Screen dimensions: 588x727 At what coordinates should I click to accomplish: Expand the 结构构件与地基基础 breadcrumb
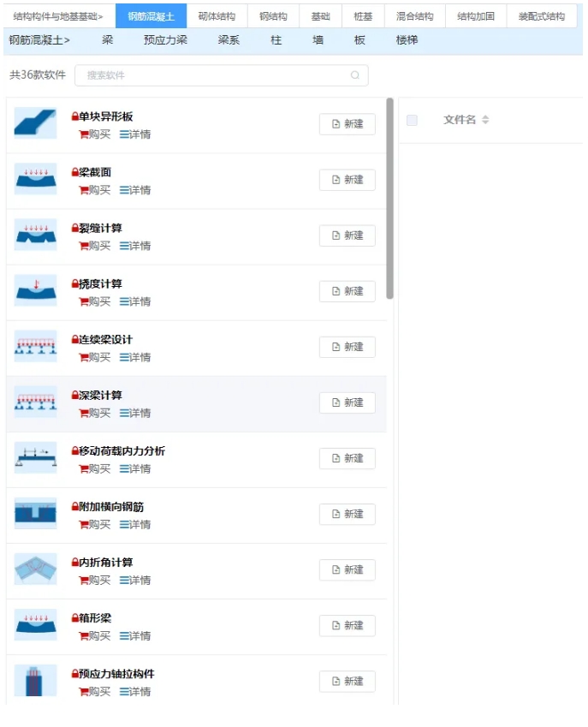click(58, 16)
